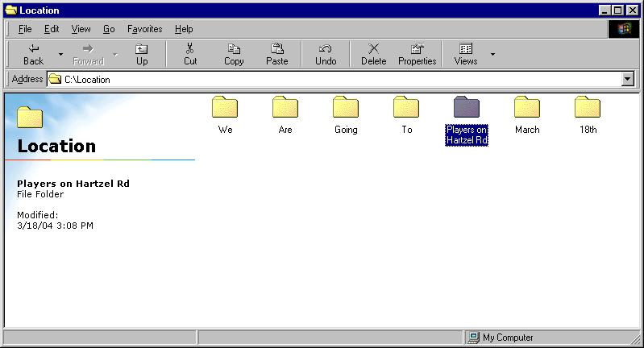Select the folder named We
The image size is (644, 348).
pyautogui.click(x=225, y=108)
